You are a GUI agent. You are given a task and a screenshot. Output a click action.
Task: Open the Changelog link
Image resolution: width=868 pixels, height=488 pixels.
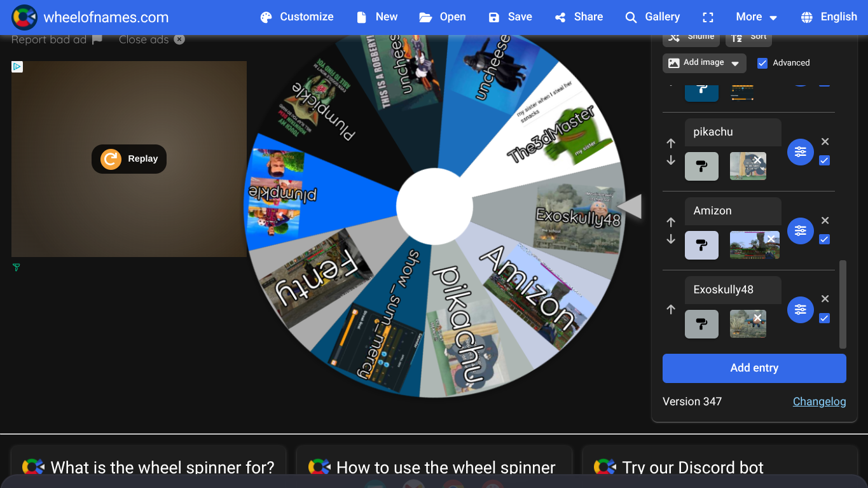(819, 401)
